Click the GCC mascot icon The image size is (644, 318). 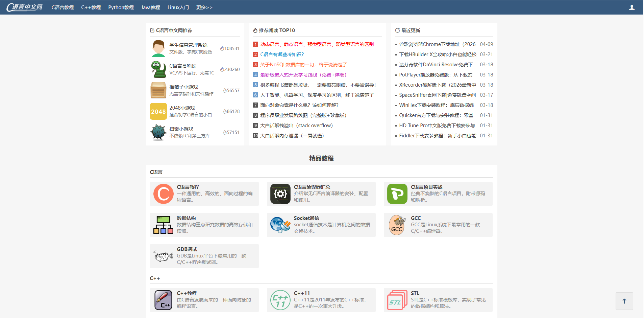[397, 225]
